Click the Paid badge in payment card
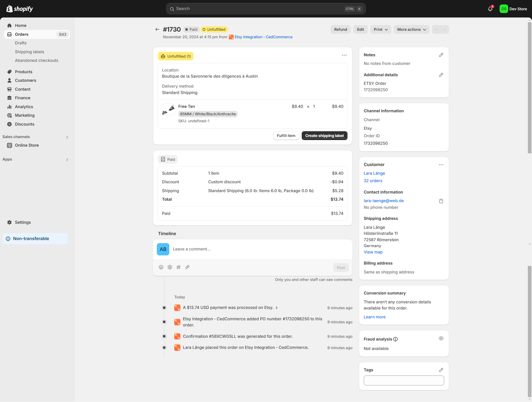 tap(168, 159)
